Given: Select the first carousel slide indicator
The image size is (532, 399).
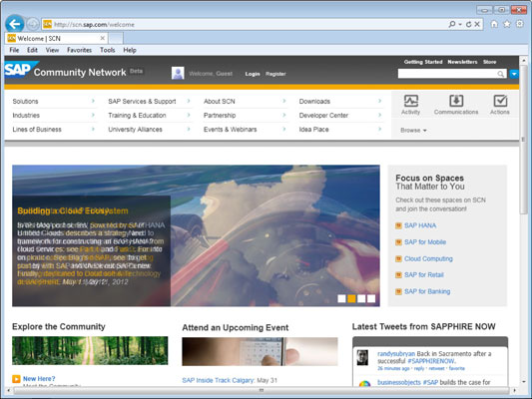Looking at the screenshot, I should pyautogui.click(x=341, y=298).
